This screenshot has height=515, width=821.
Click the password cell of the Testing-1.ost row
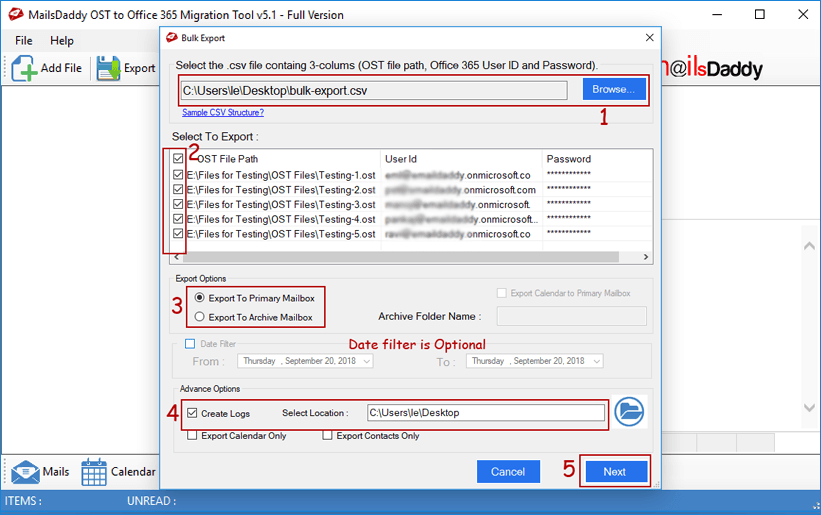569,174
